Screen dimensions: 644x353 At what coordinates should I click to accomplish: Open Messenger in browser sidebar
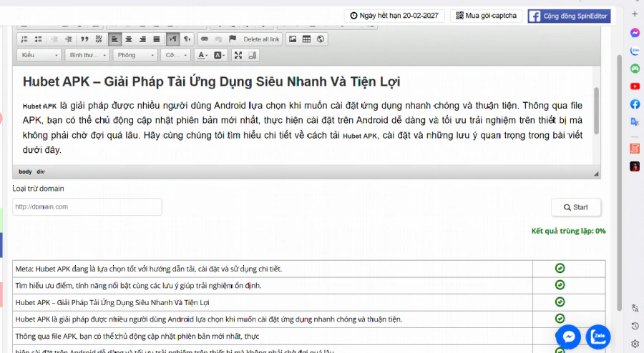(635, 33)
